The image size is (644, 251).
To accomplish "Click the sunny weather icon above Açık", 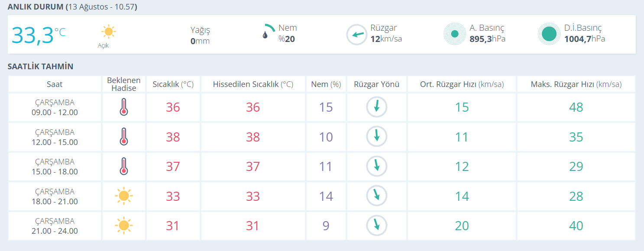I will point(108,32).
